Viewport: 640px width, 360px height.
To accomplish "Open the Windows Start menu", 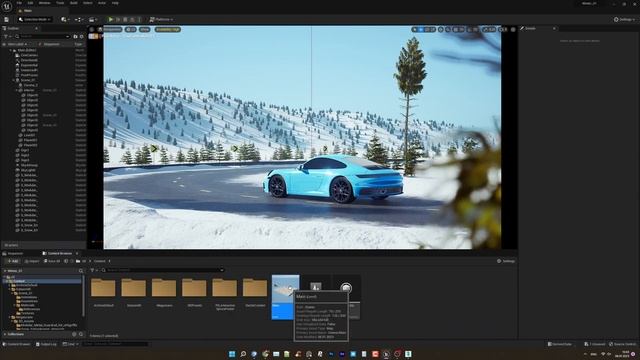I will pyautogui.click(x=232, y=354).
